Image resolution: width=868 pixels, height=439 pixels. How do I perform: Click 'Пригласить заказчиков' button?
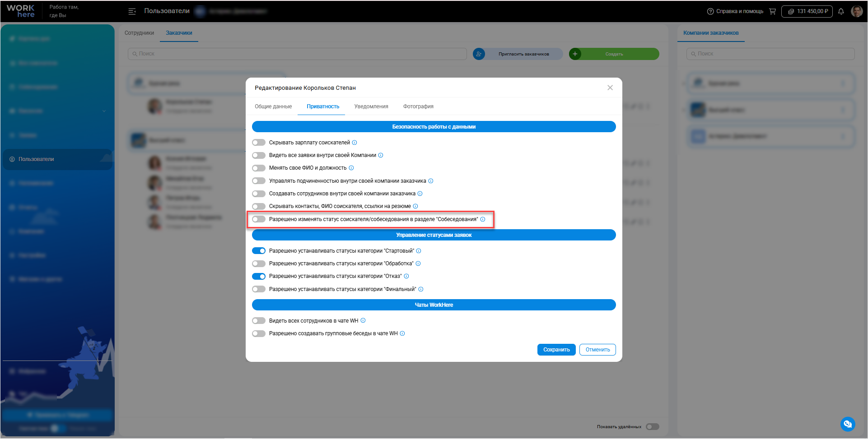pos(518,54)
